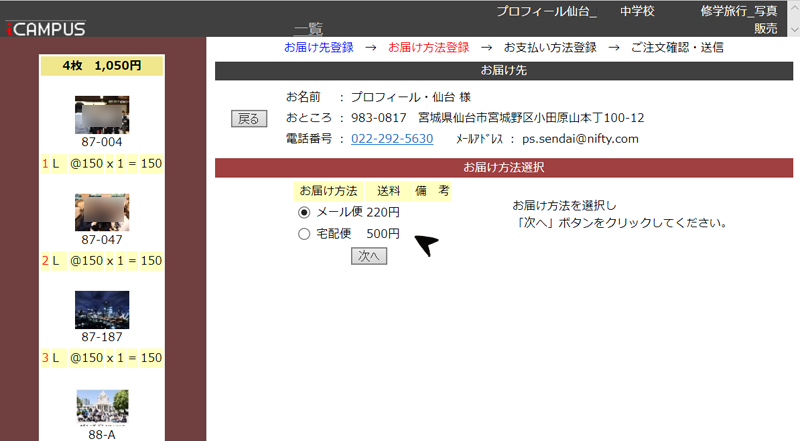Open photo thumbnail 87-004

point(101,114)
